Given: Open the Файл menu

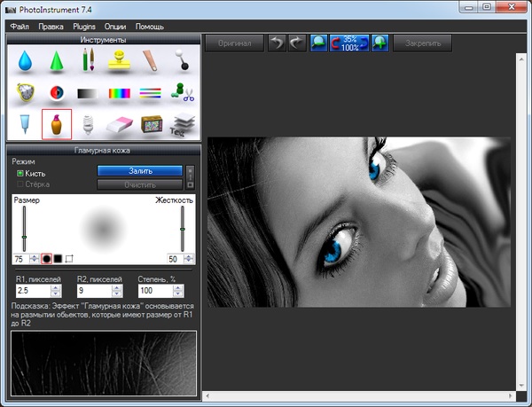Looking at the screenshot, I should tap(20, 27).
